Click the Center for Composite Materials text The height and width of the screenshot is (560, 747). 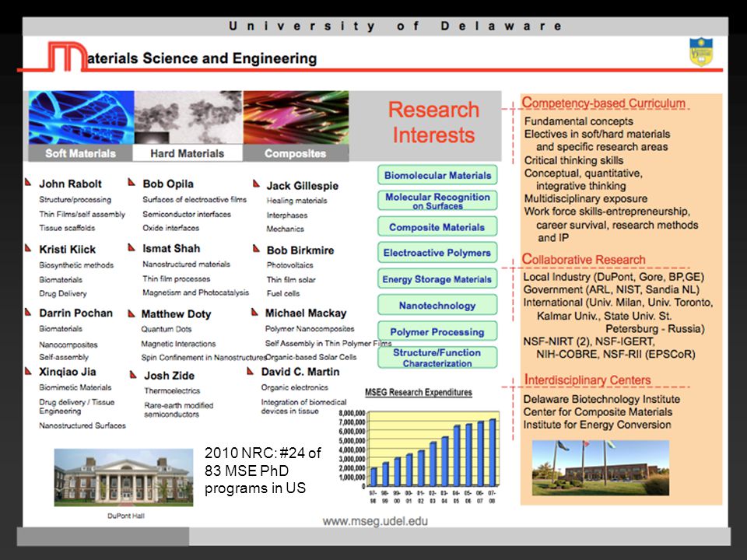click(598, 412)
